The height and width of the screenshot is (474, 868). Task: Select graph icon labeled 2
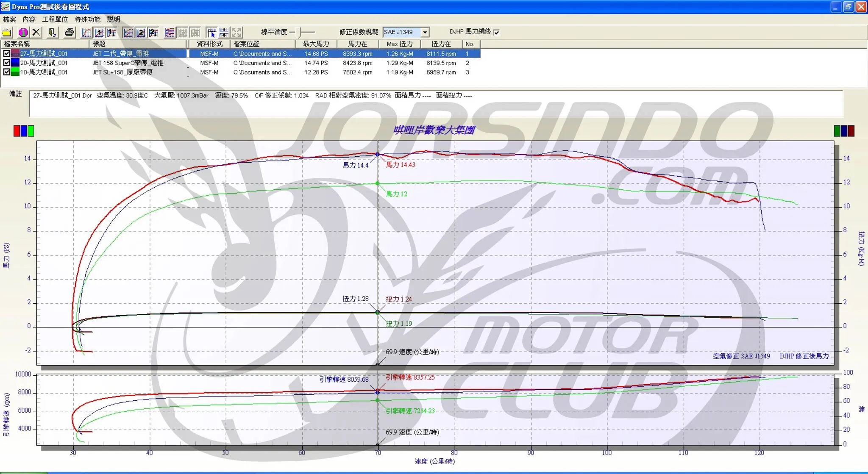(141, 32)
